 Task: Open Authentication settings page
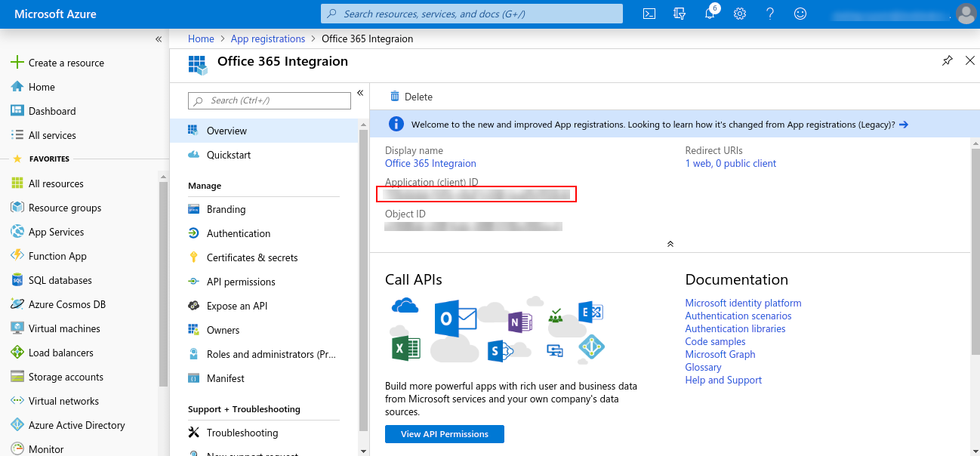click(x=239, y=233)
